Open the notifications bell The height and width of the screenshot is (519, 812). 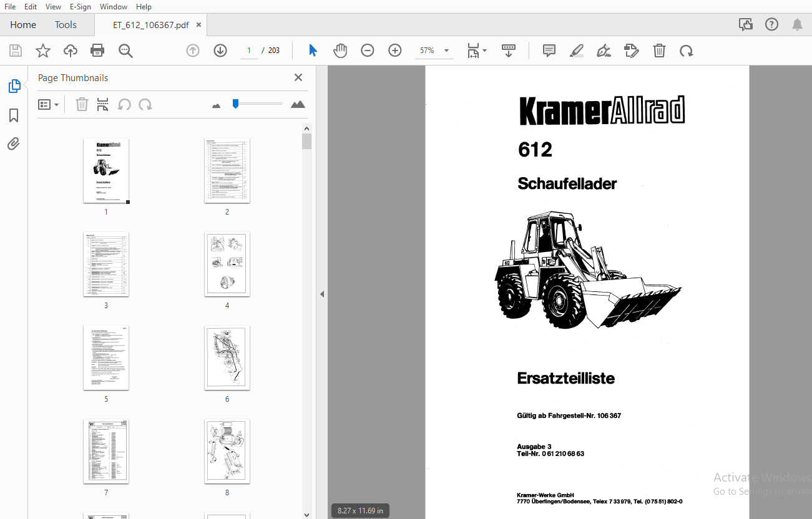click(x=798, y=24)
